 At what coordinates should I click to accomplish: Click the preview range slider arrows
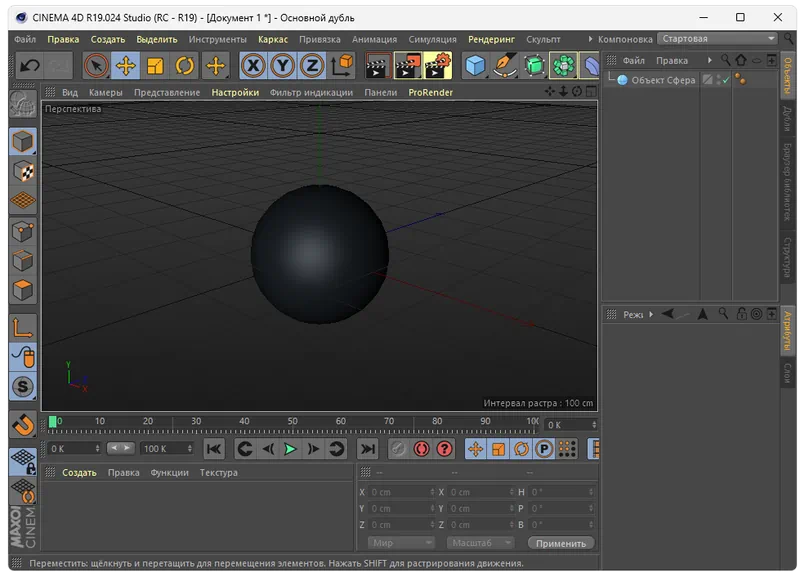click(121, 448)
